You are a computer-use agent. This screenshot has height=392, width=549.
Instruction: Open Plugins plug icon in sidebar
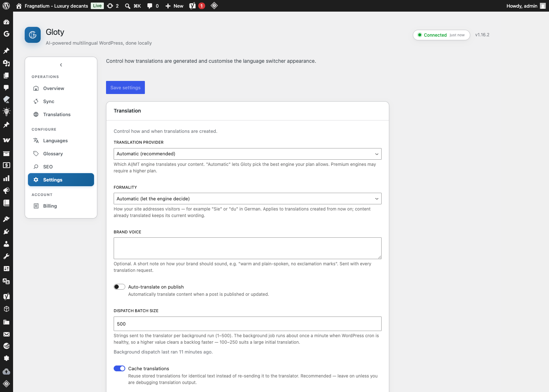click(6, 231)
